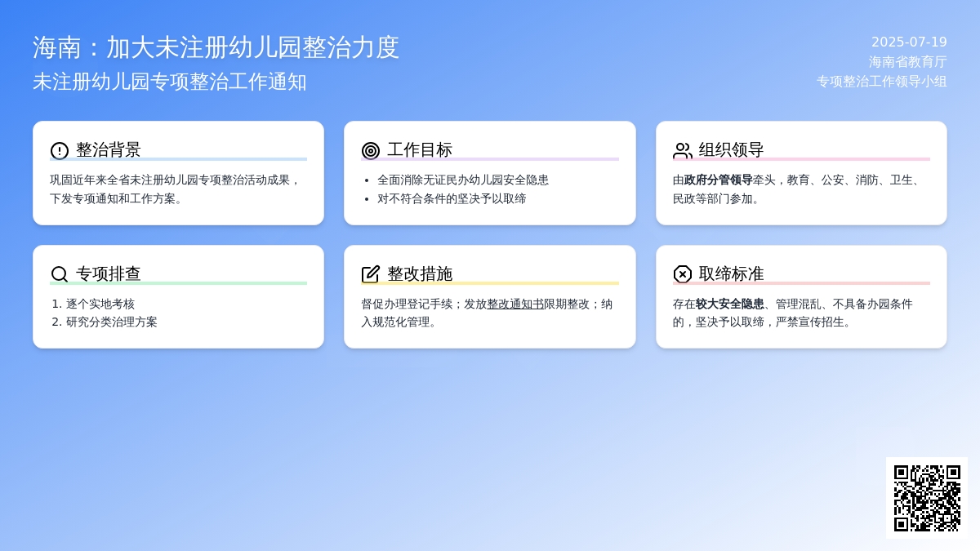The width and height of the screenshot is (980, 551).
Task: Click the date 2025-07-19
Action: tap(909, 42)
